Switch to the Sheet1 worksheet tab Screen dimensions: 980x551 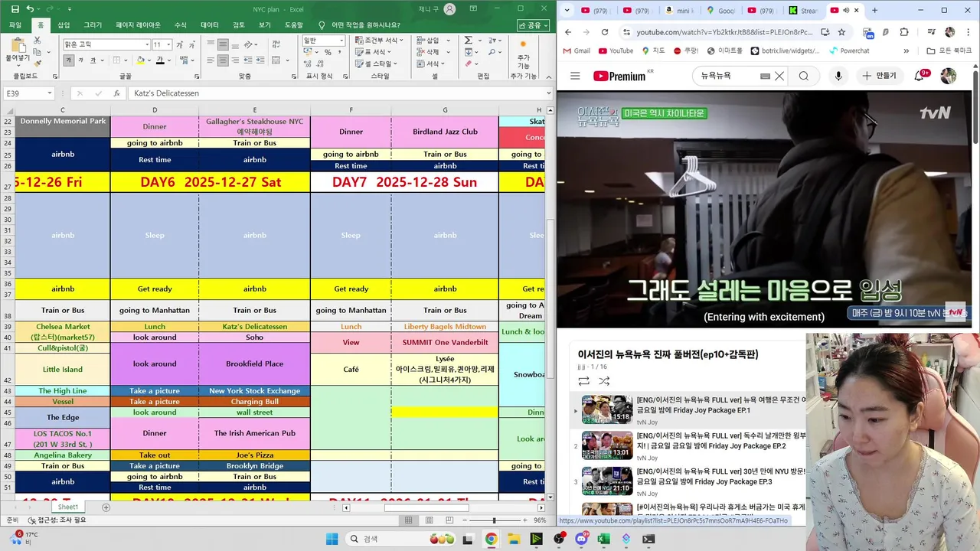68,507
